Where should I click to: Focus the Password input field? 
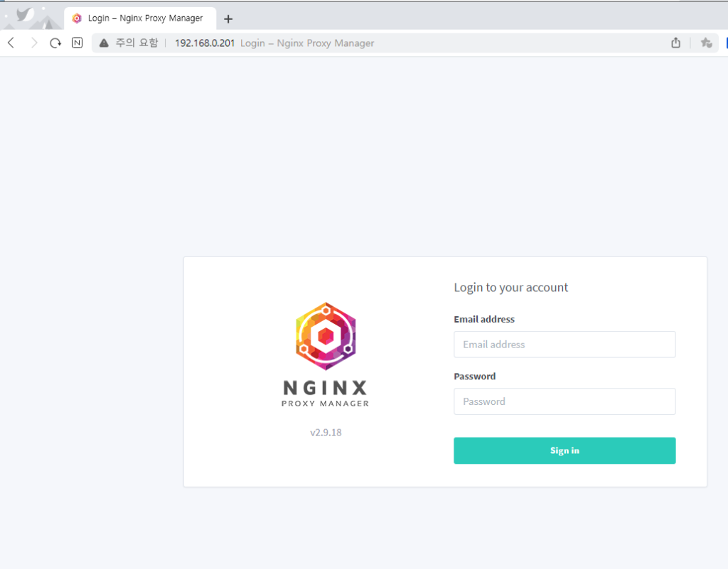pyautogui.click(x=564, y=401)
